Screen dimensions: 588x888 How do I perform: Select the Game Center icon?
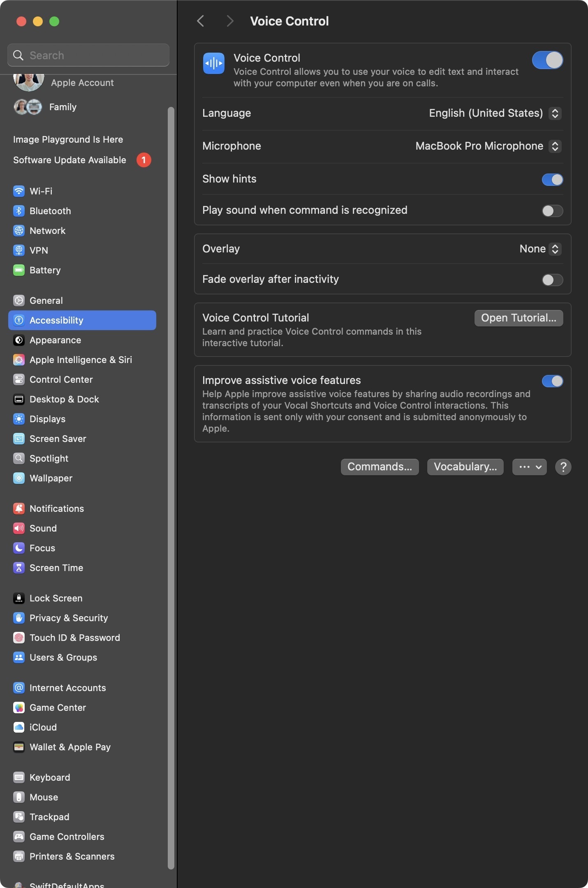[x=19, y=708]
